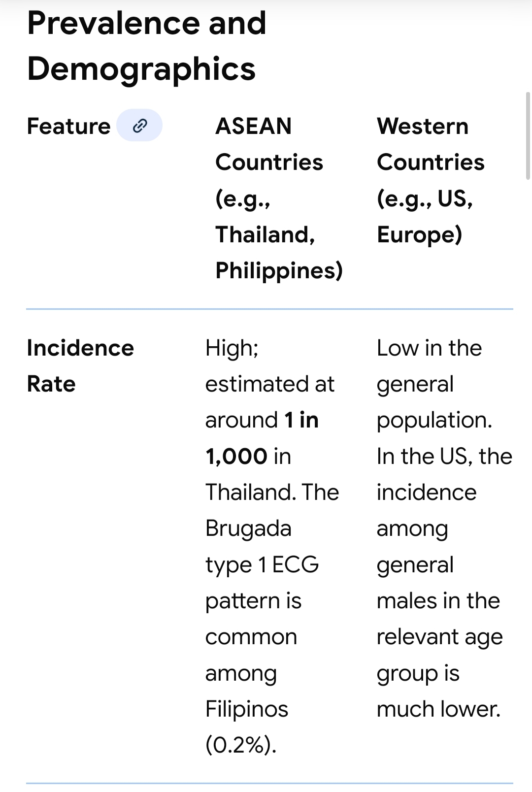Click the word "Filipinos" in the table

pos(247,709)
